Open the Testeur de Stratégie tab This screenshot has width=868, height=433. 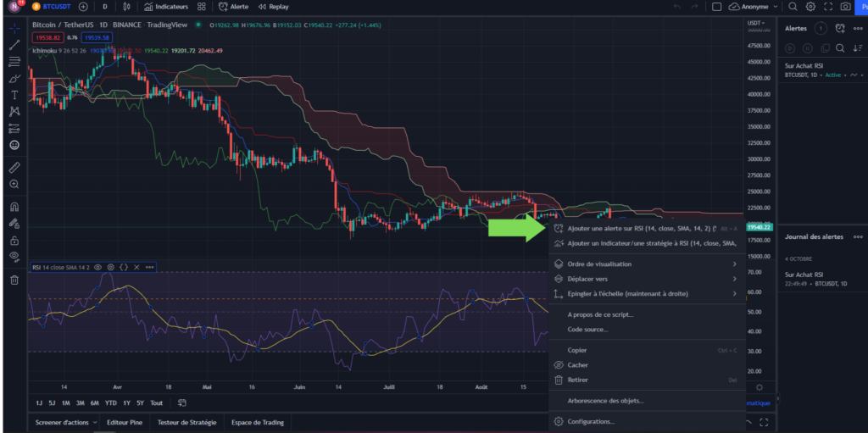pos(186,423)
